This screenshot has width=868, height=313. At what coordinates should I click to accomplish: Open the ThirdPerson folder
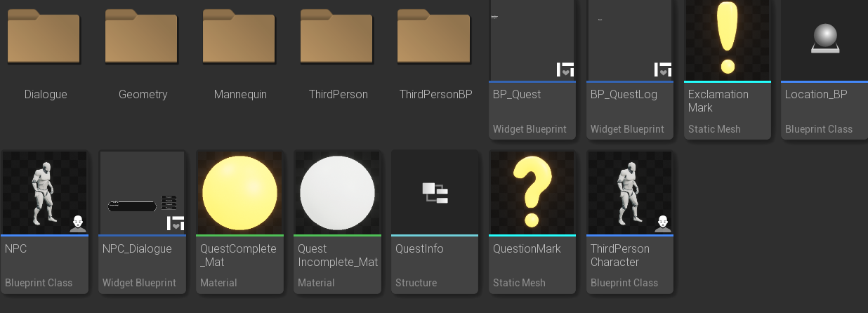[338, 35]
